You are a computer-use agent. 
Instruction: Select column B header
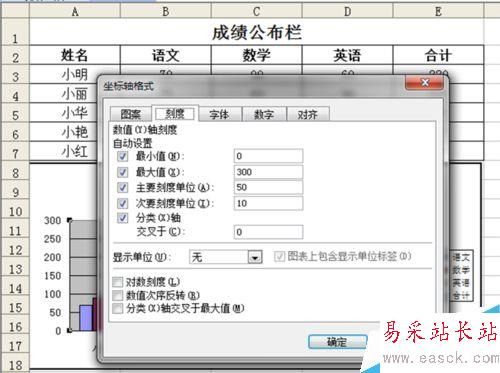(166, 12)
